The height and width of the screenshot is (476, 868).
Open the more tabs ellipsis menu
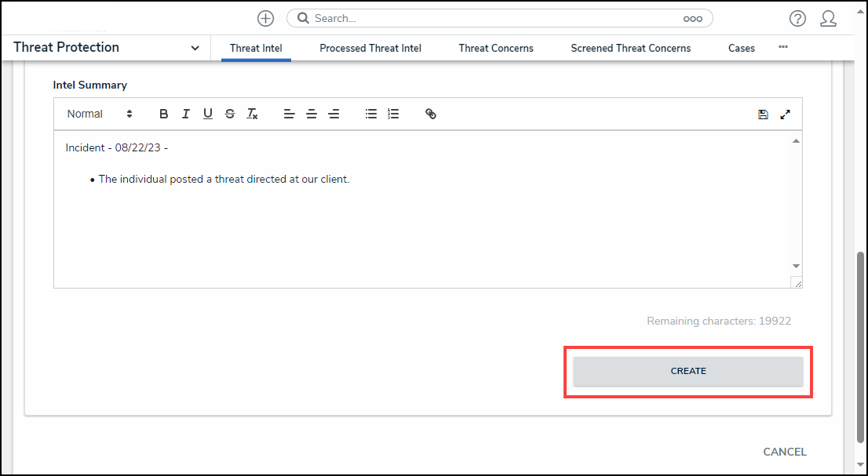point(782,47)
